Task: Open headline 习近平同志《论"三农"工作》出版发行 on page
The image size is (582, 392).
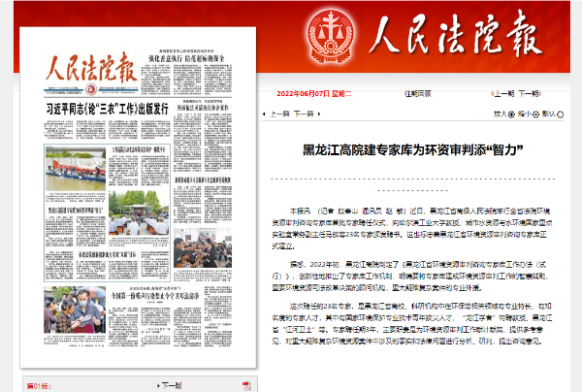Action: pyautogui.click(x=108, y=108)
